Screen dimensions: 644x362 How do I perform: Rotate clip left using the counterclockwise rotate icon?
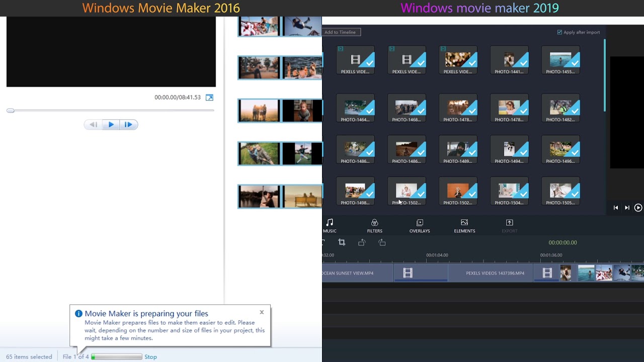tap(362, 242)
